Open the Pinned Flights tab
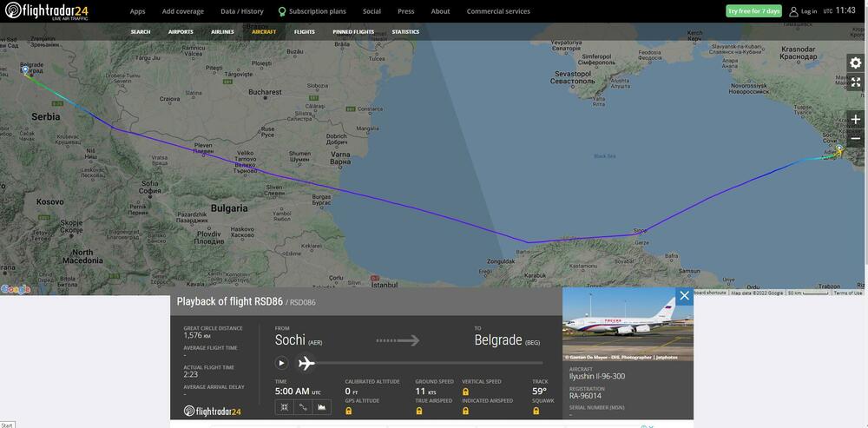The height and width of the screenshot is (428, 868). pyautogui.click(x=353, y=32)
